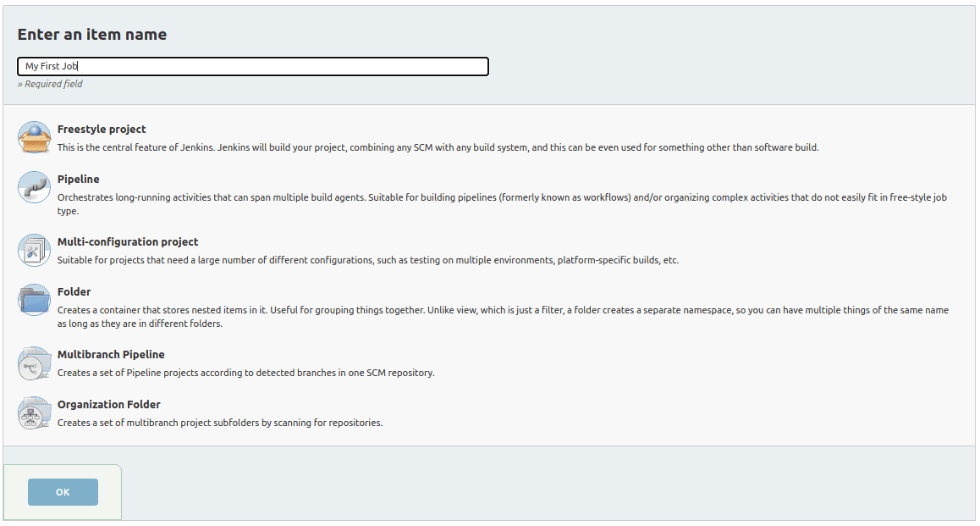The width and height of the screenshot is (980, 526).
Task: Click Folder description 'Creates a container'
Action: (x=503, y=317)
